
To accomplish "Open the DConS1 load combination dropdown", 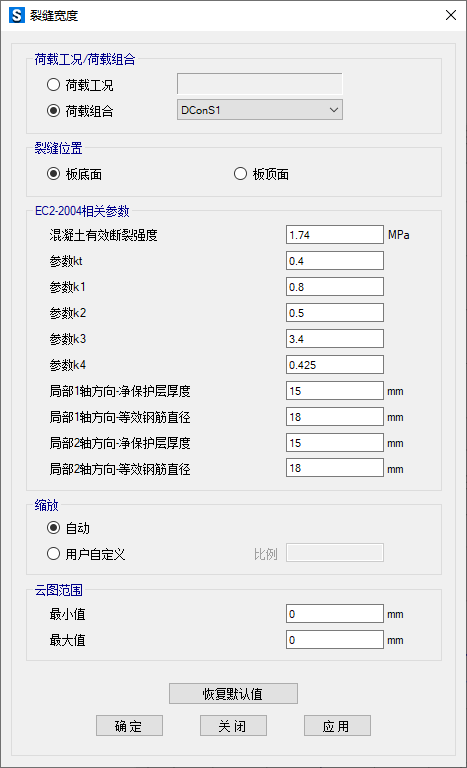I will pyautogui.click(x=260, y=110).
